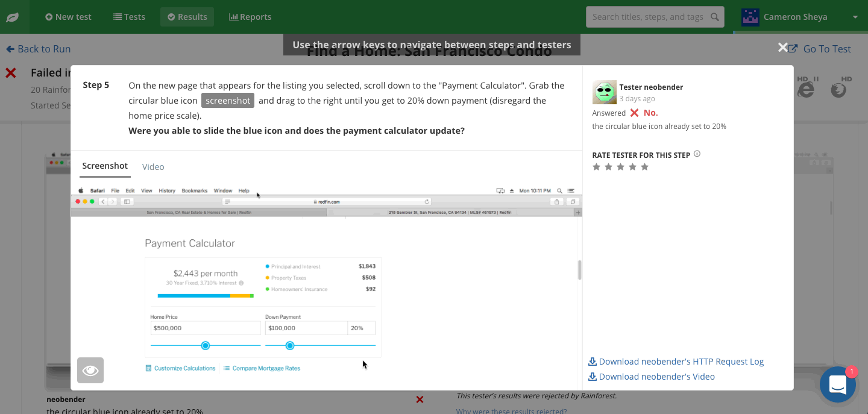868x414 pixels.
Task: Click the red X beside neobender's result below
Action: click(x=420, y=399)
